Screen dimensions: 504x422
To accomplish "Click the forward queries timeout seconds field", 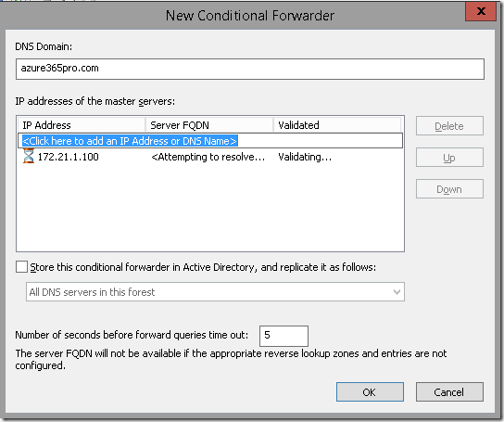I will [x=283, y=336].
